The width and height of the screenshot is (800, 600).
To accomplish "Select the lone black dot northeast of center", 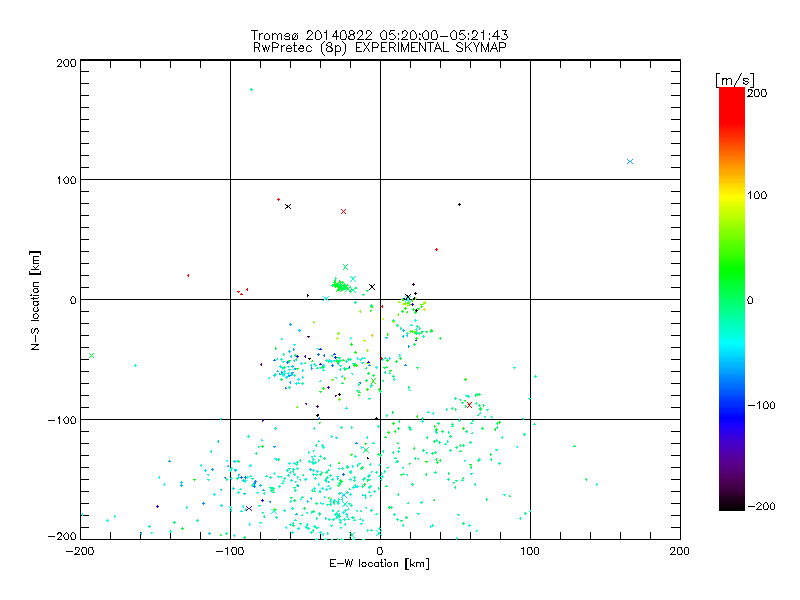I will coord(459,205).
